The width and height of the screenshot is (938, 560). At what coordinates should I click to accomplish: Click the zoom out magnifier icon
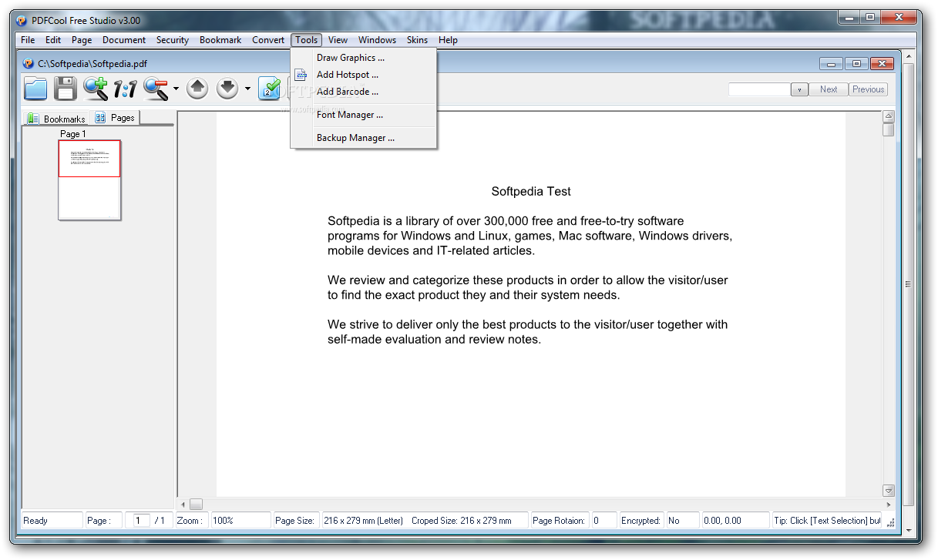pos(156,89)
